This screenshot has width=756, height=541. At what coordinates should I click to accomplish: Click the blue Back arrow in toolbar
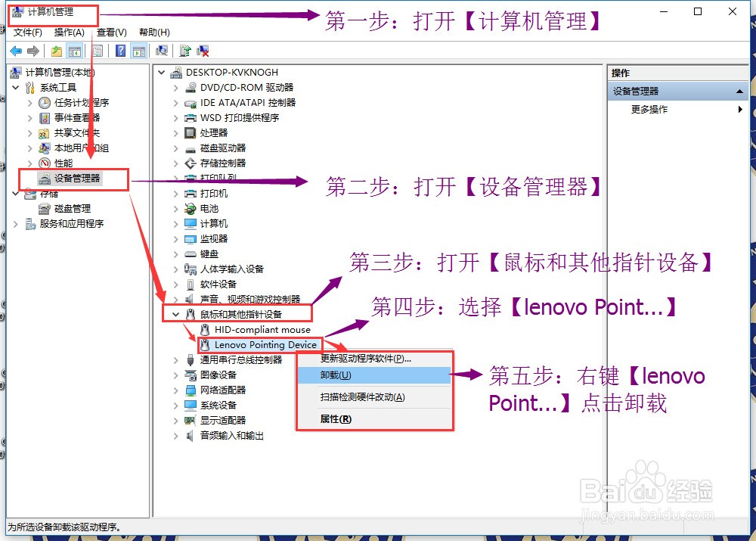click(16, 51)
